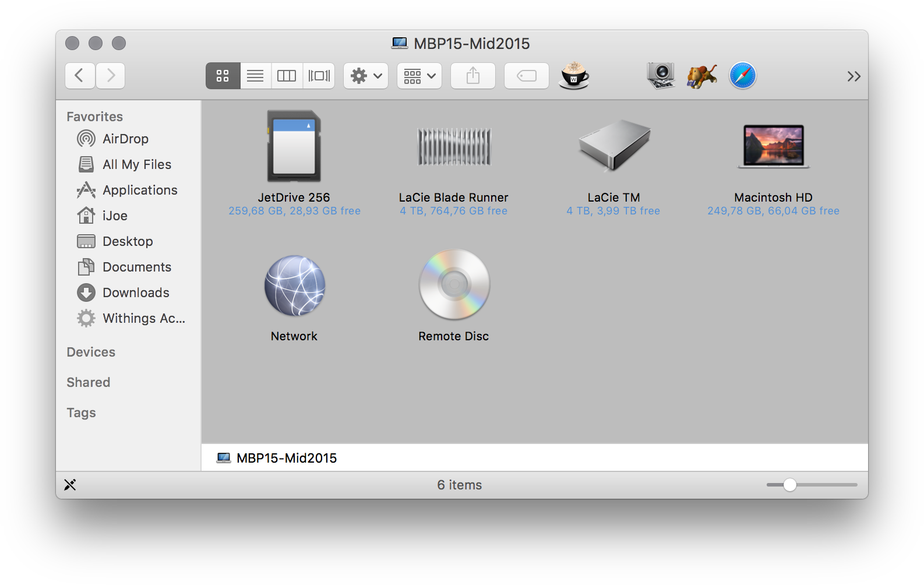Go to Desktop in sidebar
Screen dimensions: 924x585
point(128,241)
